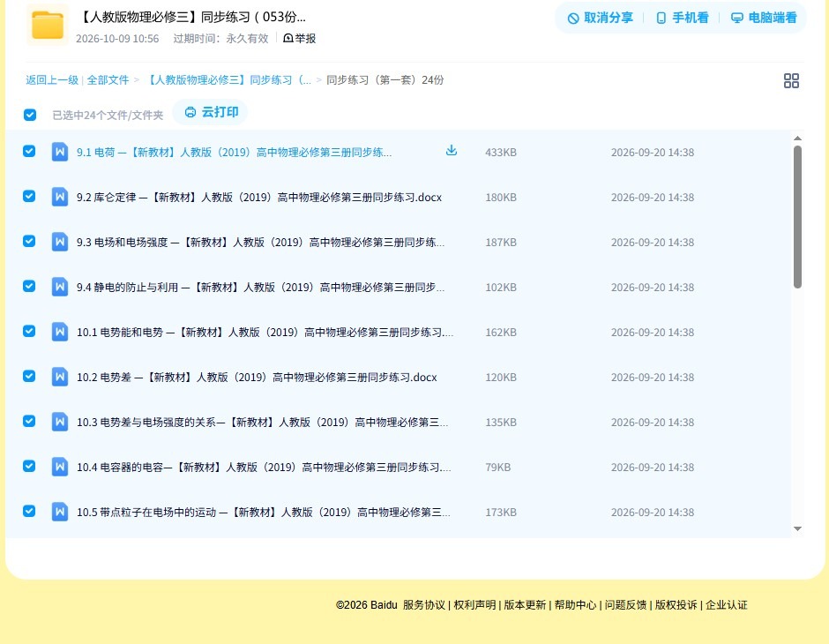Open file 9.4 静电的防止与利用
Screen dimensions: 829x644
point(260,287)
